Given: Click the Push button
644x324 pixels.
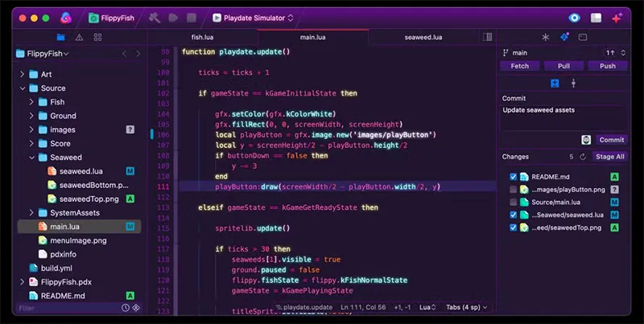Looking at the screenshot, I should click(x=607, y=66).
